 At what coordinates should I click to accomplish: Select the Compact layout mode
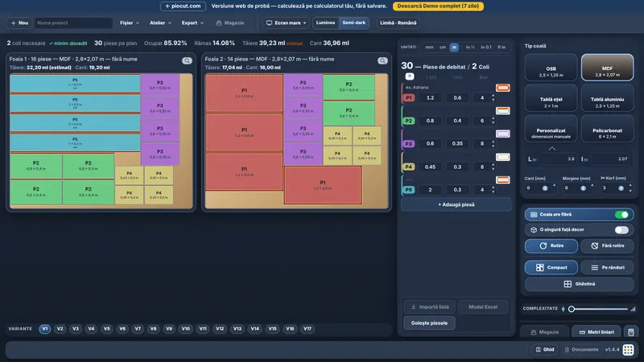(x=551, y=267)
